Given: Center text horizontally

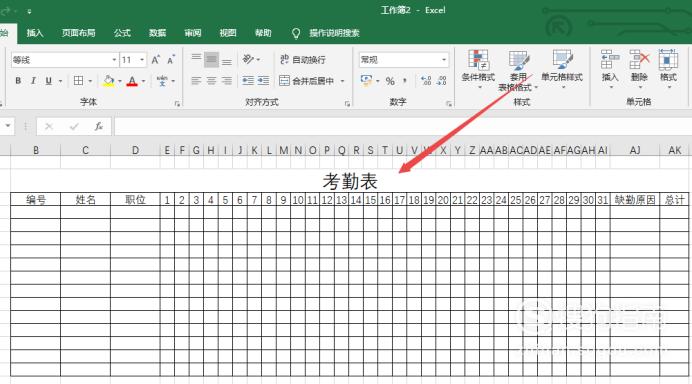Looking at the screenshot, I should point(211,81).
